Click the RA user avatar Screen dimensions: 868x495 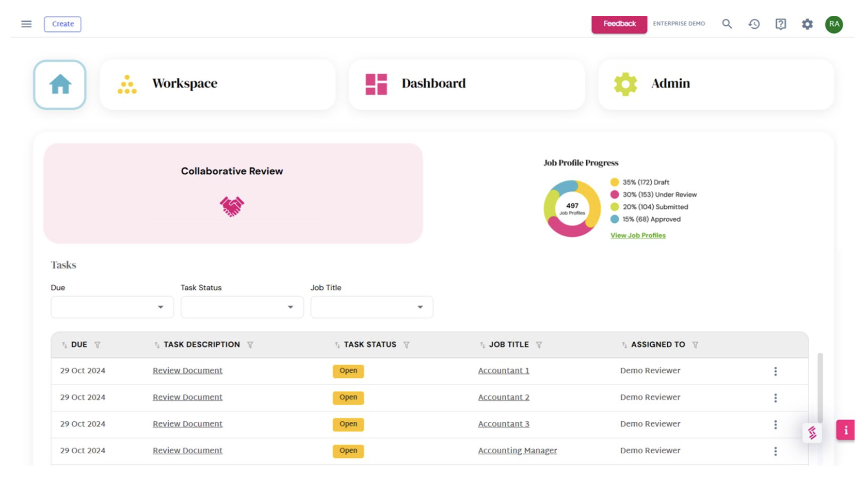(x=833, y=24)
